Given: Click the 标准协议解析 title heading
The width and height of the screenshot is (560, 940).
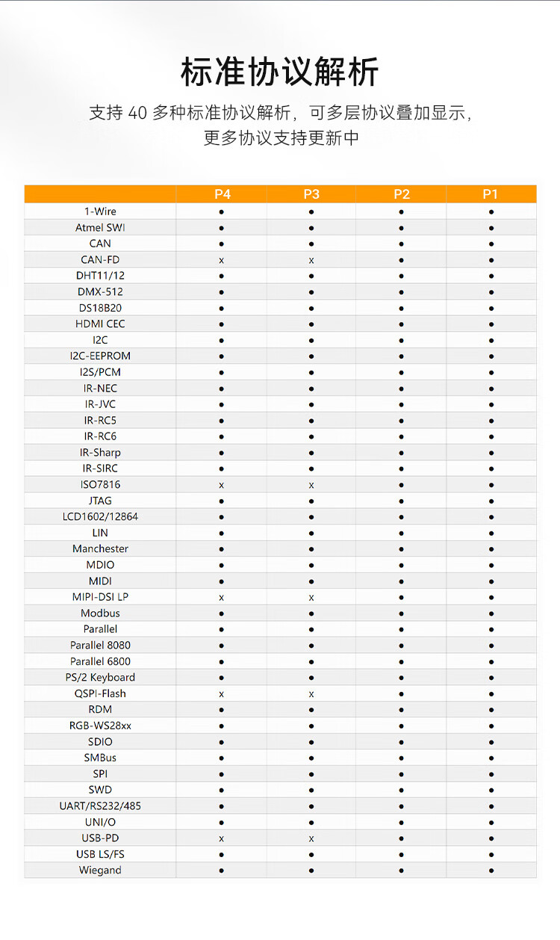Looking at the screenshot, I should click(280, 72).
